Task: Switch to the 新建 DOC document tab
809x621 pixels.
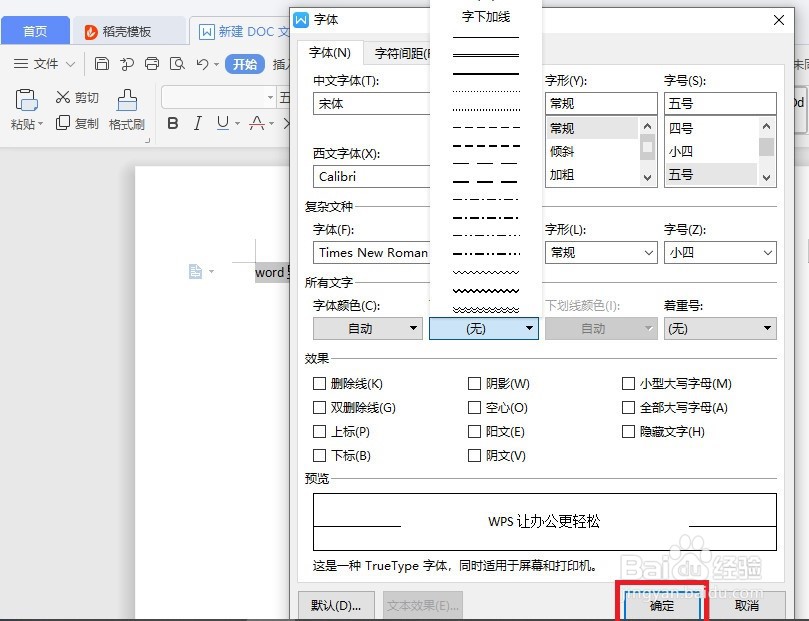Action: (x=241, y=31)
